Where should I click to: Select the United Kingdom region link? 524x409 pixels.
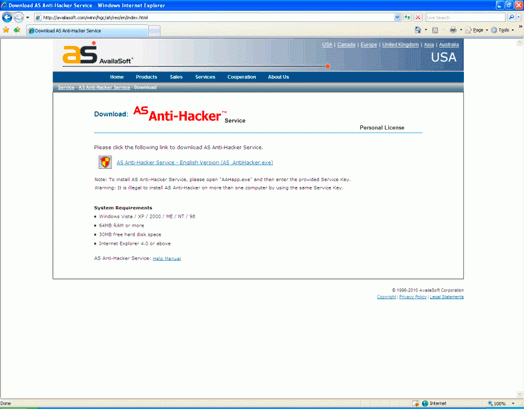[x=400, y=45]
